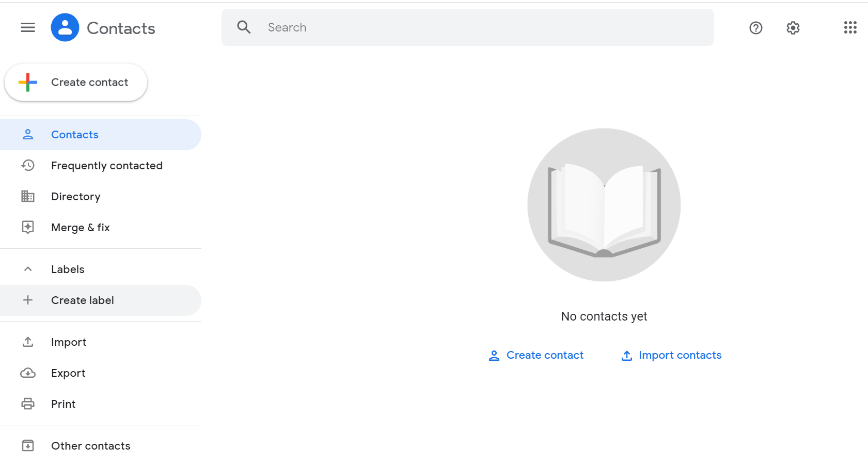Click the Export cloud icon
This screenshot has width=868, height=463.
28,373
